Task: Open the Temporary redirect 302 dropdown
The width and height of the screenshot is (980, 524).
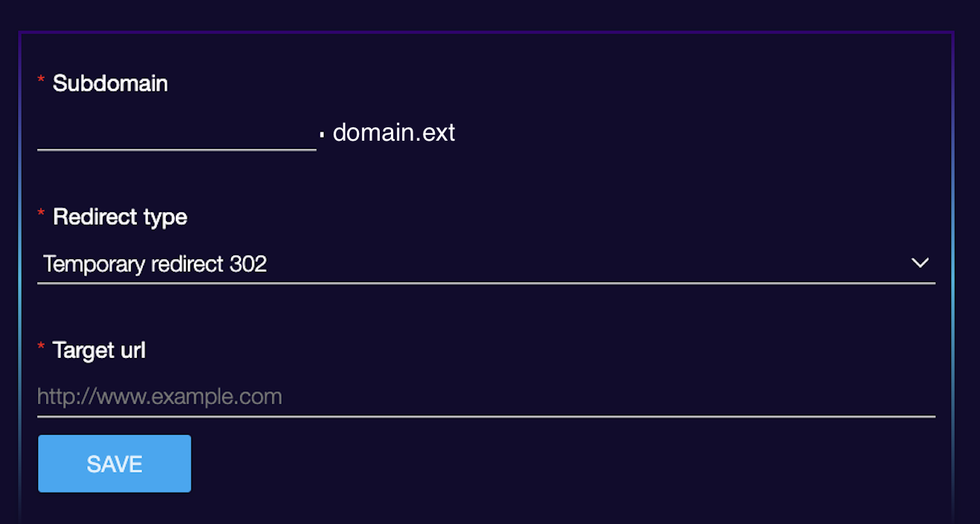Action: pyautogui.click(x=486, y=263)
